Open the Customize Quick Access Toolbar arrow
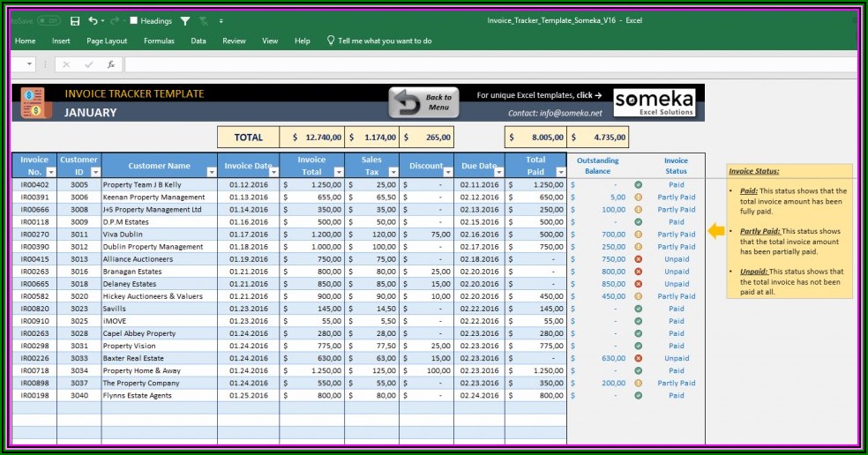868x455 pixels. pos(221,20)
